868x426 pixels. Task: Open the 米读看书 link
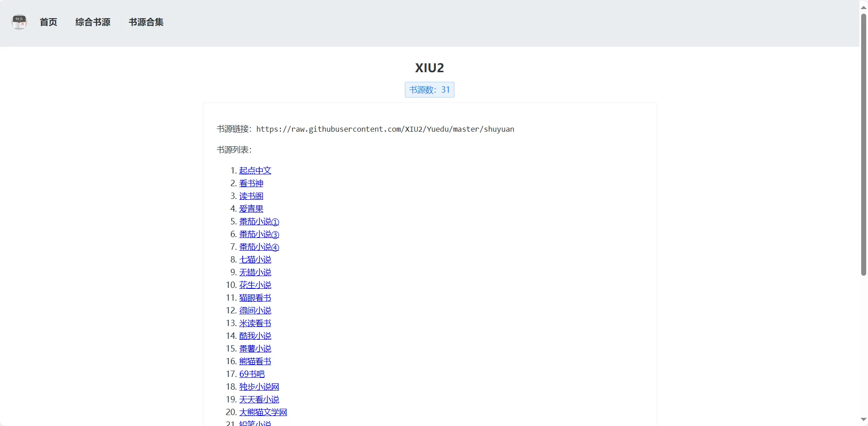(255, 323)
